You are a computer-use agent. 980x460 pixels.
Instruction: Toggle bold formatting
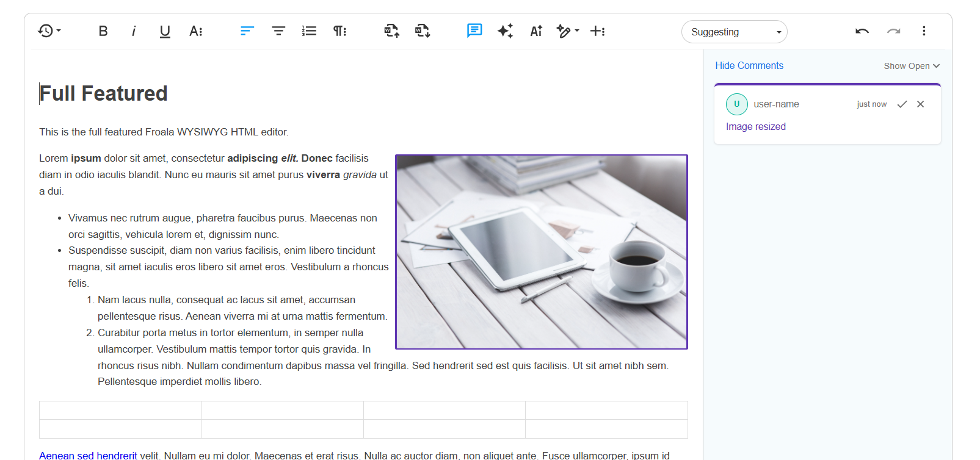coord(103,31)
